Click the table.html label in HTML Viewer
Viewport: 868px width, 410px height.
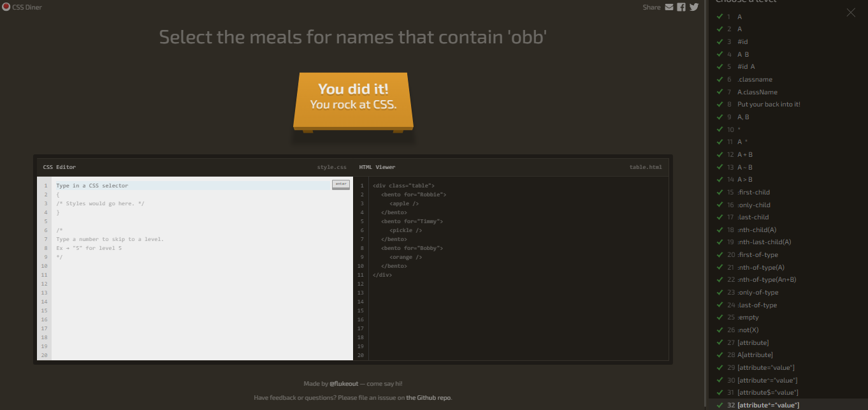click(646, 166)
